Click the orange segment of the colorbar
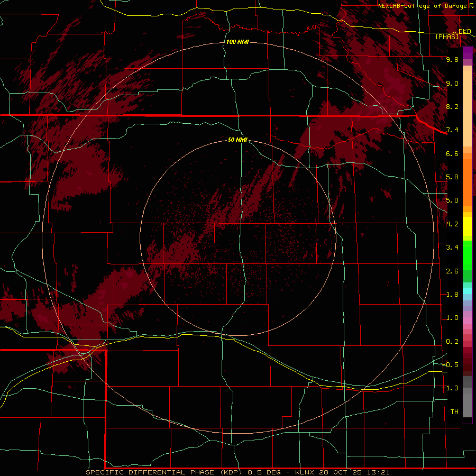476x476 pixels. pyautogui.click(x=467, y=183)
